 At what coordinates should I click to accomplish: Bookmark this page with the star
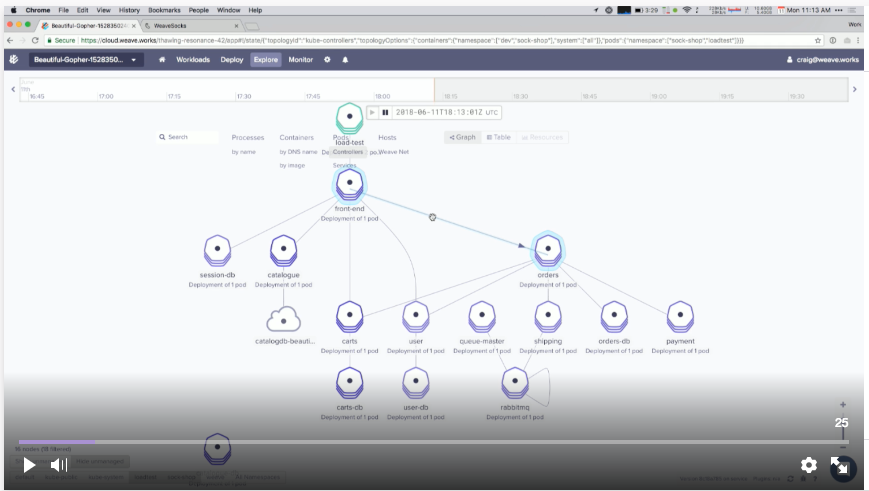(x=817, y=40)
